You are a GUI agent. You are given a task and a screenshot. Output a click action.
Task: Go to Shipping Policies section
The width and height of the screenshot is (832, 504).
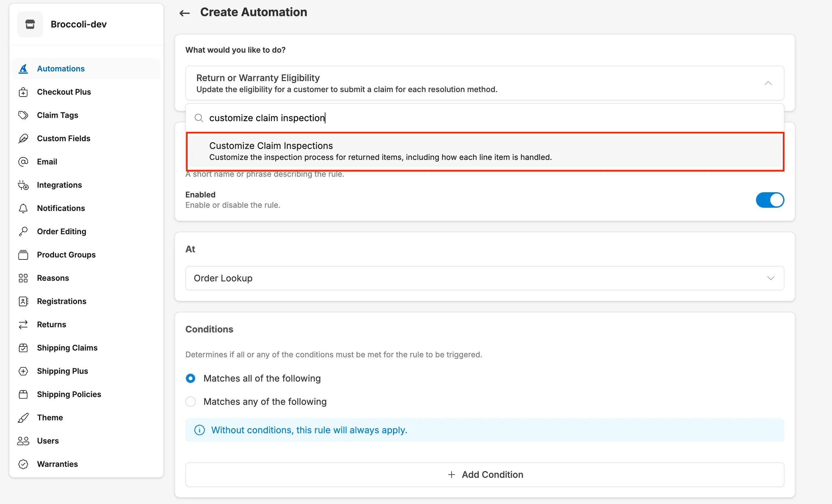[69, 394]
